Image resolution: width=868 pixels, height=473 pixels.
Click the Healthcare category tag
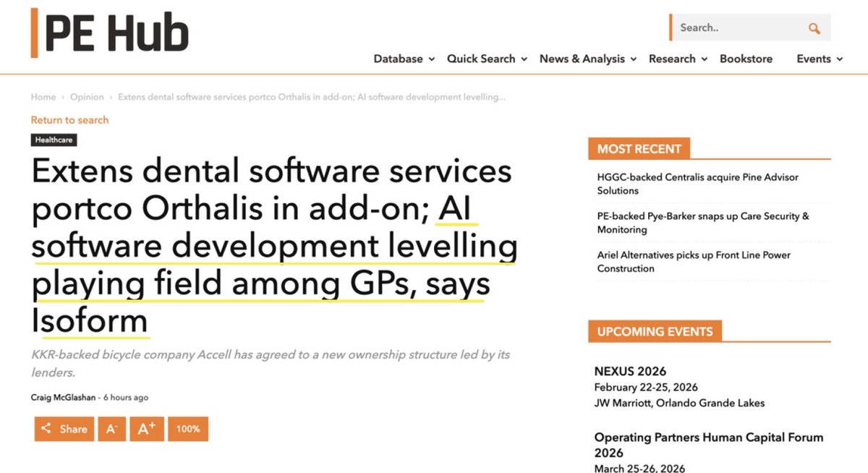pyautogui.click(x=54, y=140)
